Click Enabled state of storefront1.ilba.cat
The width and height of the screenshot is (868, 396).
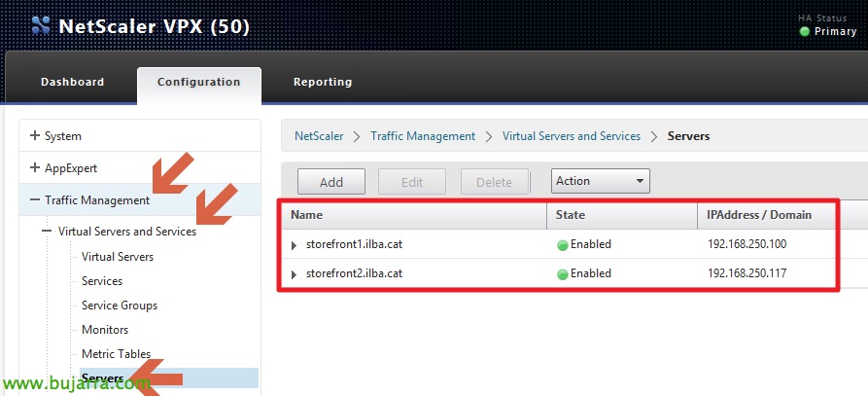591,244
